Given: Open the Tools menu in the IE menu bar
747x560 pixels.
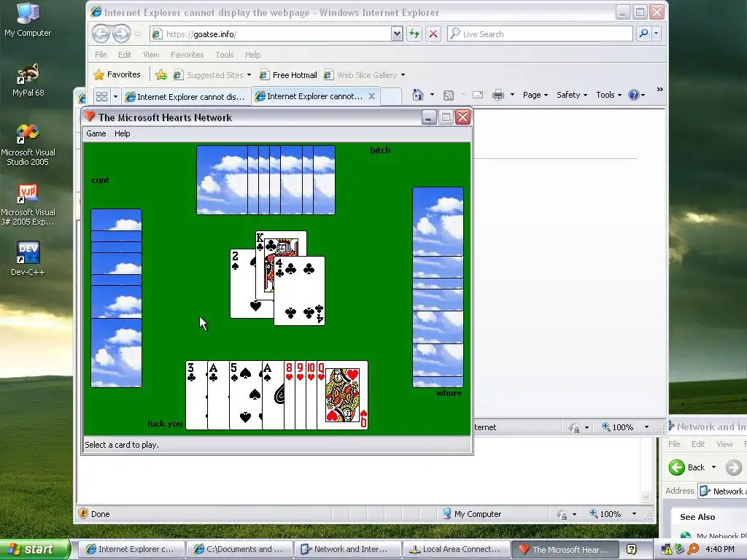Looking at the screenshot, I should click(225, 55).
